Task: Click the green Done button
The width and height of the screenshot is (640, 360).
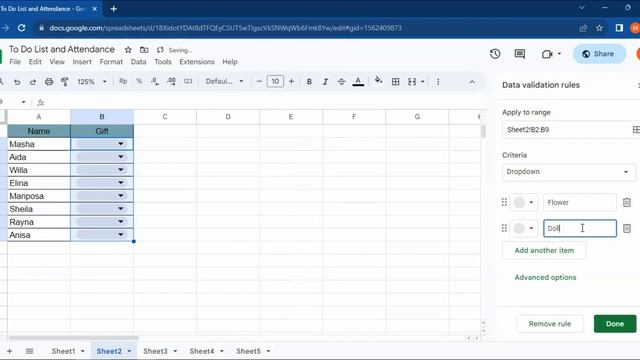Action: (x=615, y=324)
